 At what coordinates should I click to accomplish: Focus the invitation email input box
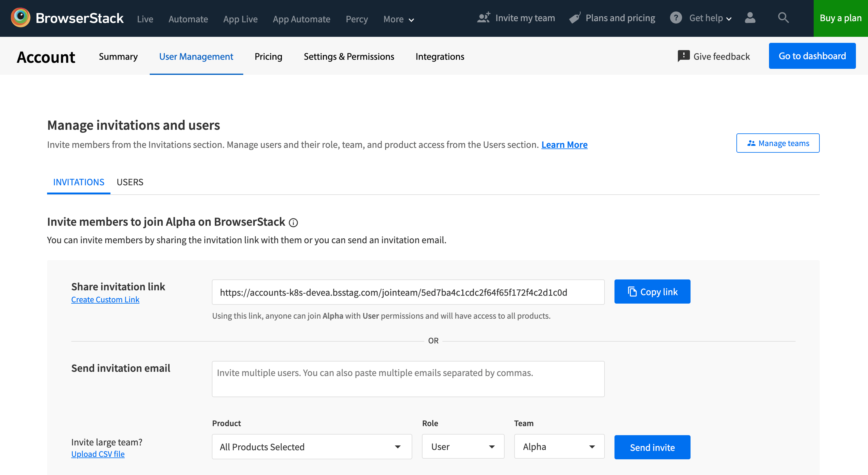pos(408,379)
